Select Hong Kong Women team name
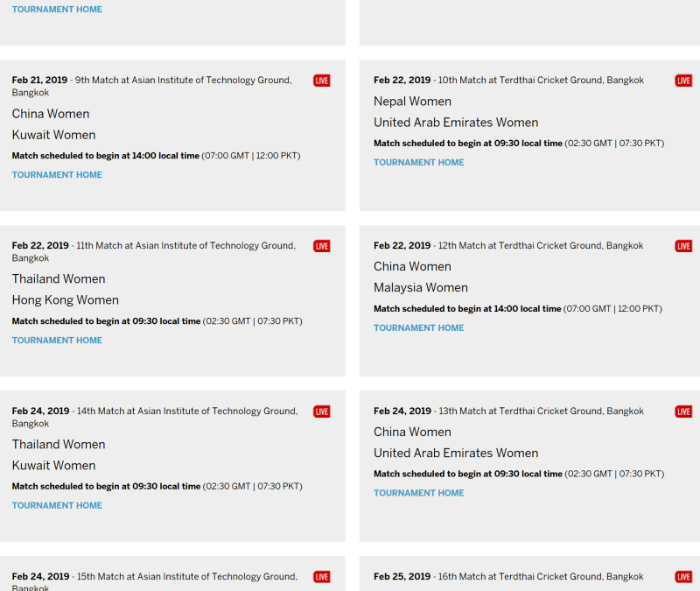Viewport: 700px width, 591px height. 65,300
